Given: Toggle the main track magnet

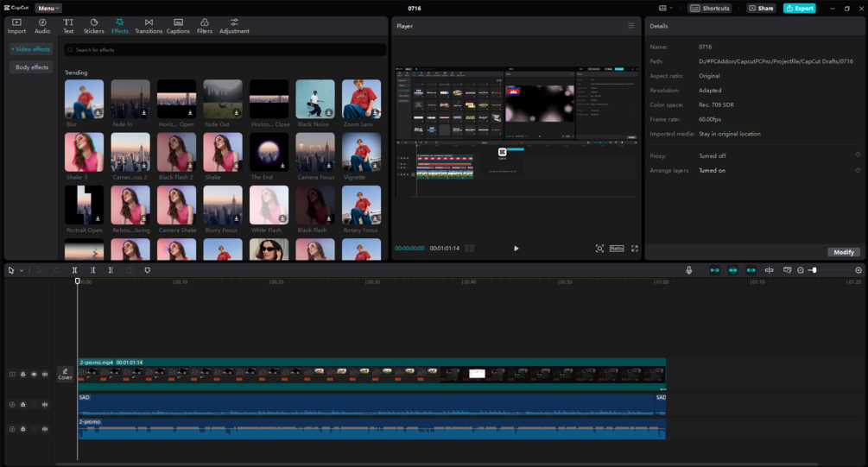Looking at the screenshot, I should click(x=714, y=270).
